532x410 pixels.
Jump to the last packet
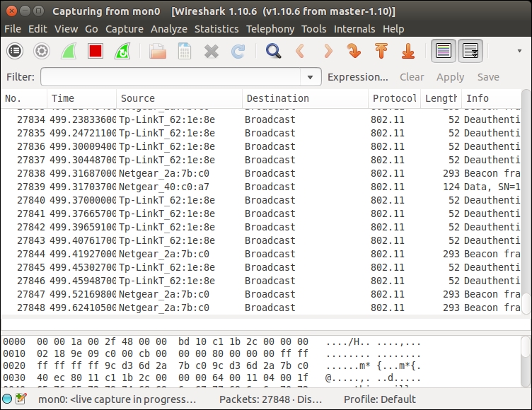pos(408,51)
